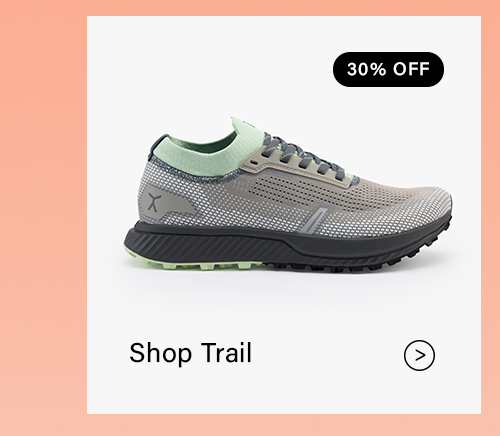
Task: Click the green outsole lugs at the heel
Action: [193, 263]
